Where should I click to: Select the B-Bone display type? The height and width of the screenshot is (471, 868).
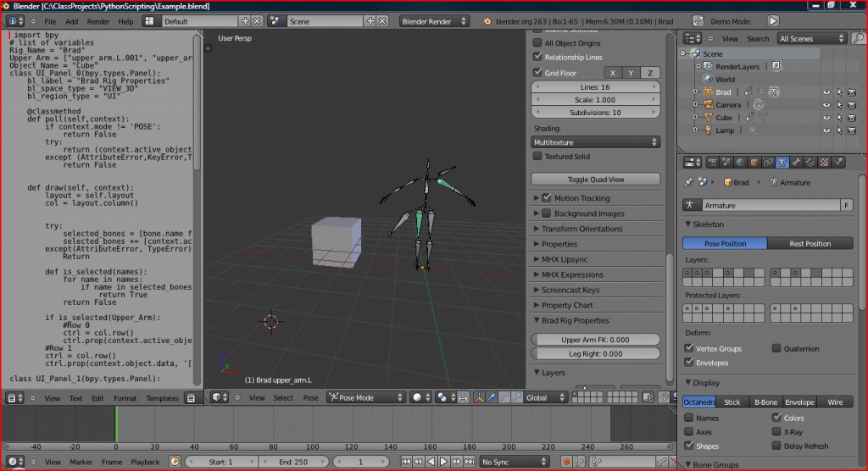765,402
